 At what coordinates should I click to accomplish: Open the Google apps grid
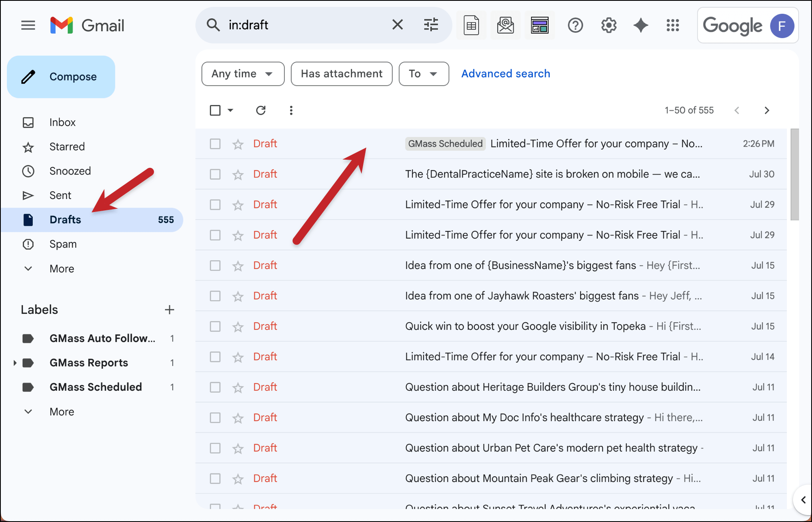click(x=673, y=26)
